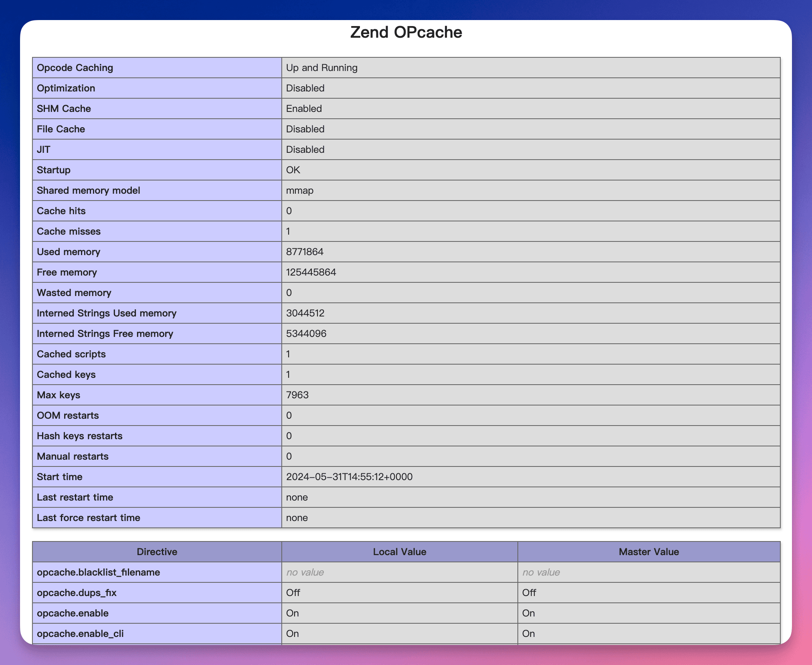Click the Manual restarts value 0

point(289,456)
